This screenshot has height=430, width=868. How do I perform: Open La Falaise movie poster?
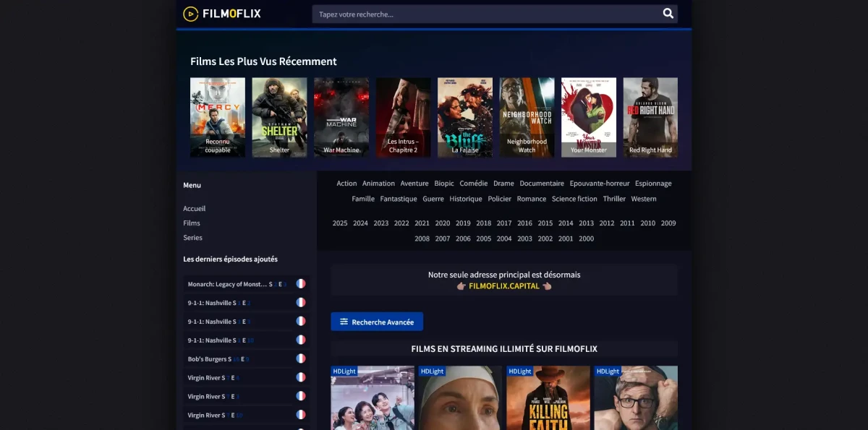click(465, 117)
